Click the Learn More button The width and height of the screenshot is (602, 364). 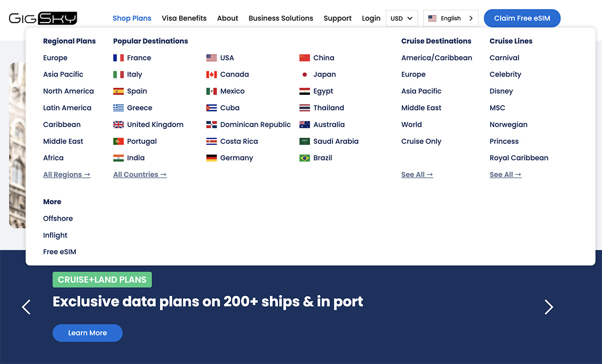click(x=87, y=333)
